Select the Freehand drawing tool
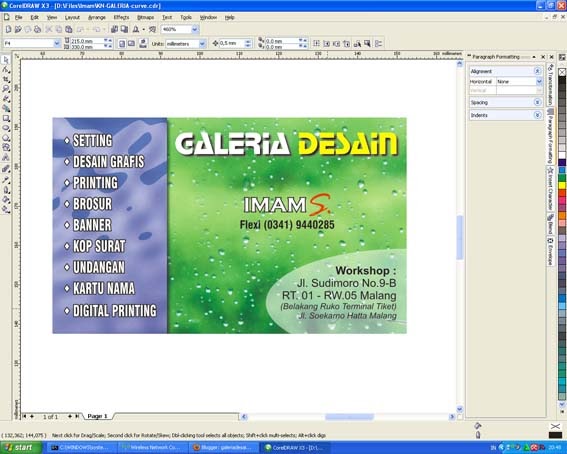Image resolution: width=567 pixels, height=454 pixels. 6,98
